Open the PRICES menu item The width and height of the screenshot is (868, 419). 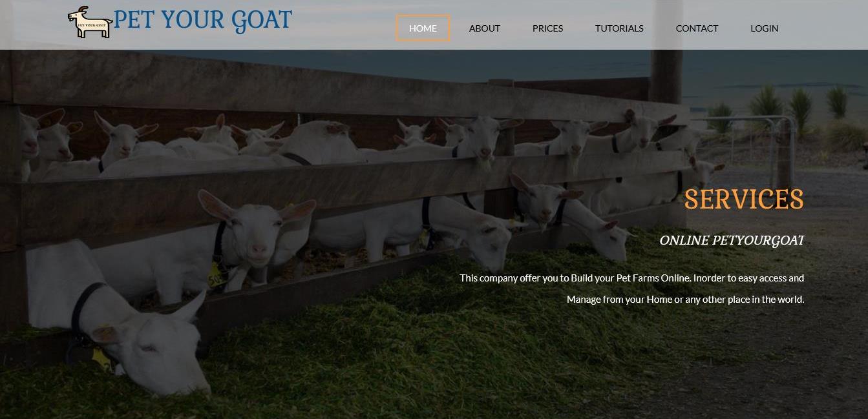[x=547, y=28]
